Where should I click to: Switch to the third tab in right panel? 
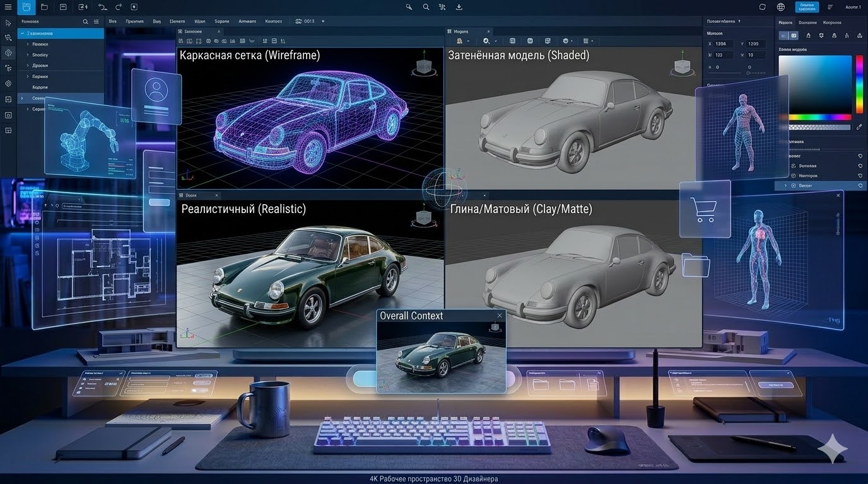[x=832, y=22]
